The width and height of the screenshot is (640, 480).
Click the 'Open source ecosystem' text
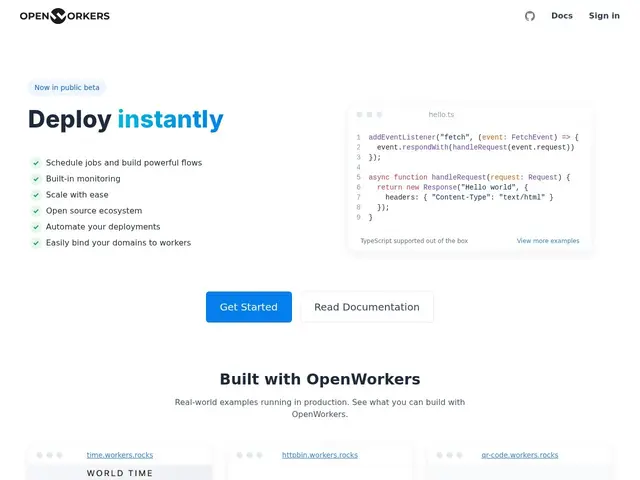(x=94, y=211)
